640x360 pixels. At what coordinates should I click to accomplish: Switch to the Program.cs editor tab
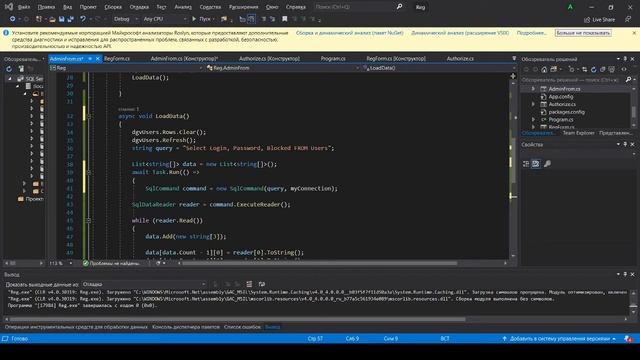tap(333, 59)
